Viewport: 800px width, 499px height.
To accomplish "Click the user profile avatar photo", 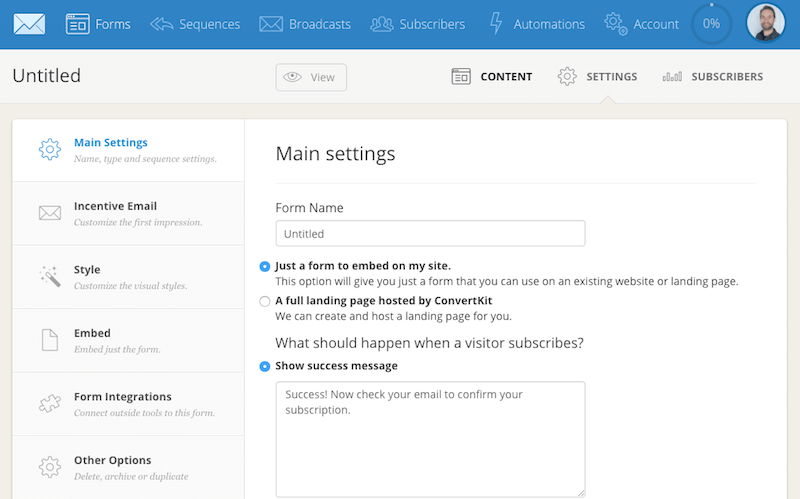I will (x=766, y=24).
